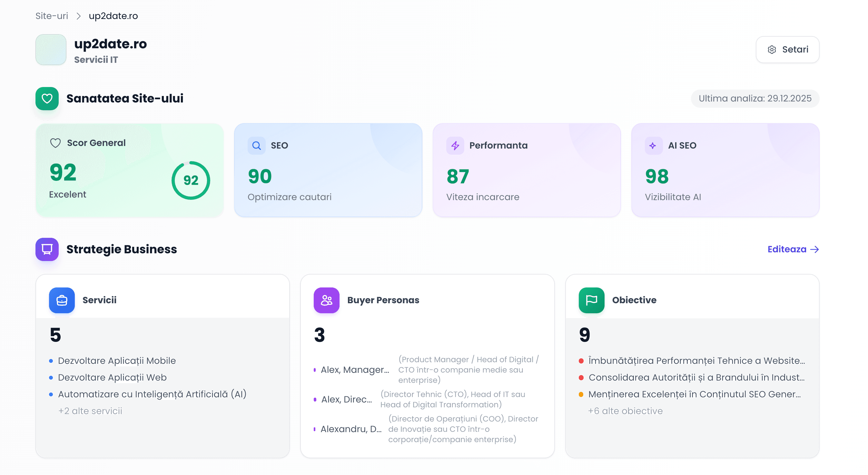
Task: Select the SEO magnifier icon
Action: click(256, 145)
